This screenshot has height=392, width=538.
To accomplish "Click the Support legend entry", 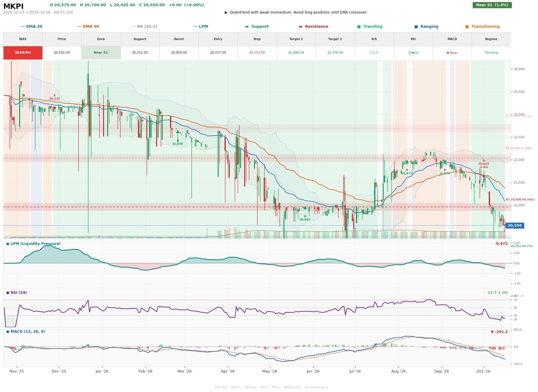I will (257, 27).
